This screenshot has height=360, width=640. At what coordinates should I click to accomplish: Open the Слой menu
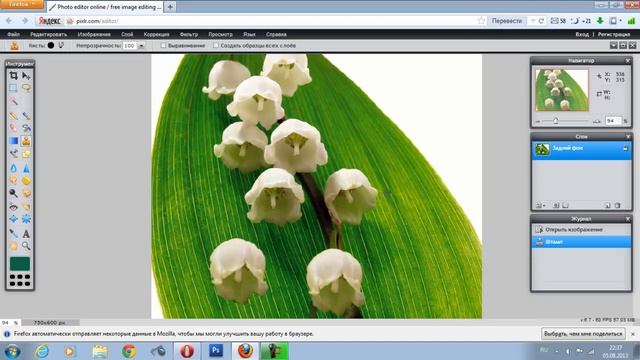pos(127,34)
